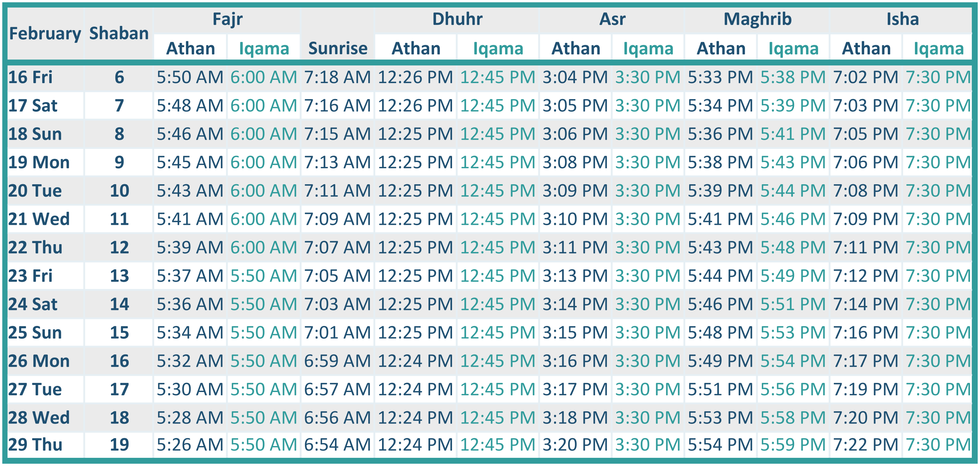Image resolution: width=980 pixels, height=466 pixels.
Task: Click the 26 Mon row Dhuhr Athan 12:24 PM
Action: pos(415,361)
